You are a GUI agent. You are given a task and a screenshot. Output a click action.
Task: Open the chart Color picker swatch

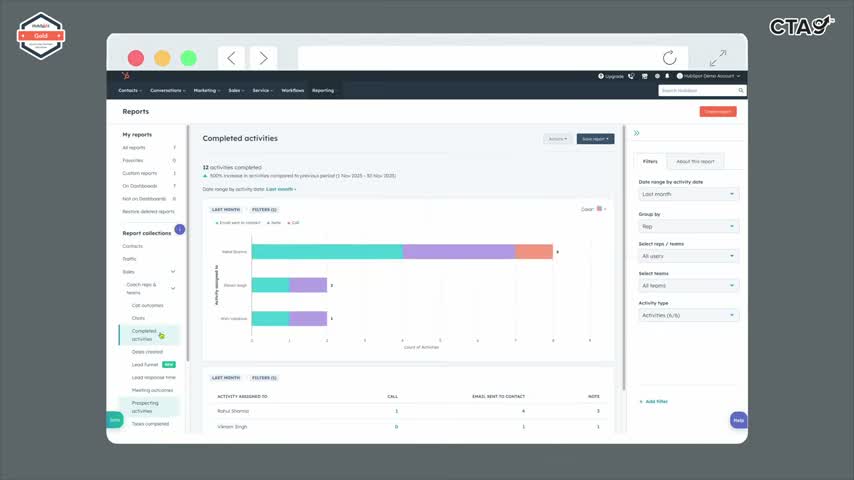click(600, 209)
